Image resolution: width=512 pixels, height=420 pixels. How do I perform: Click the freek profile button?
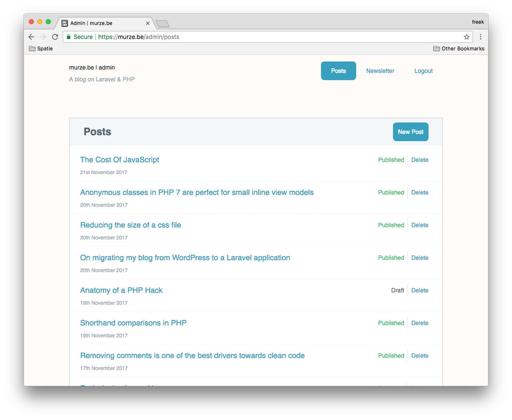478,22
